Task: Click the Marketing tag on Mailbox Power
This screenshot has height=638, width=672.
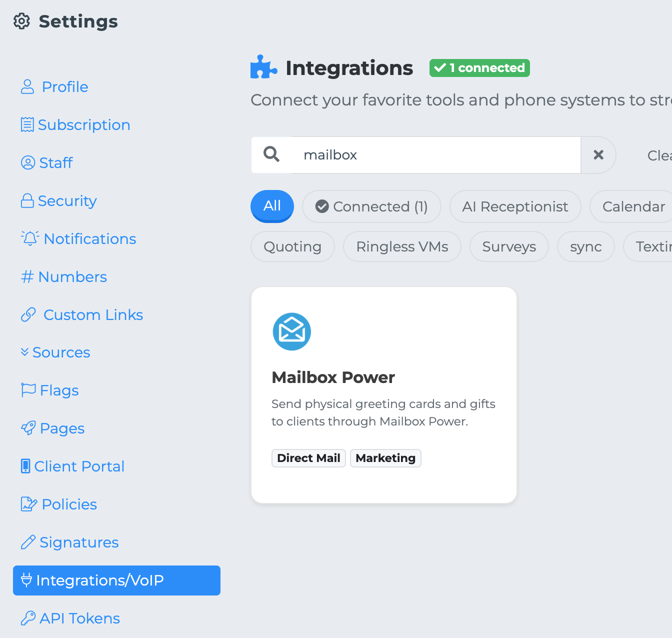Action: pyautogui.click(x=385, y=458)
